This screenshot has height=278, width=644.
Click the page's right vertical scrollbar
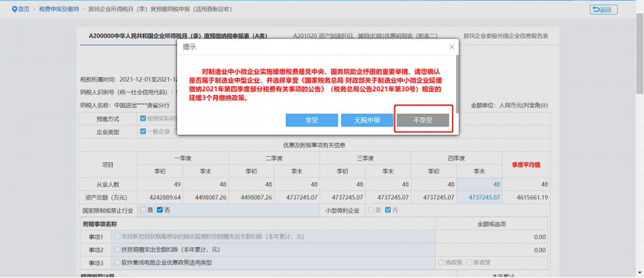[640, 60]
